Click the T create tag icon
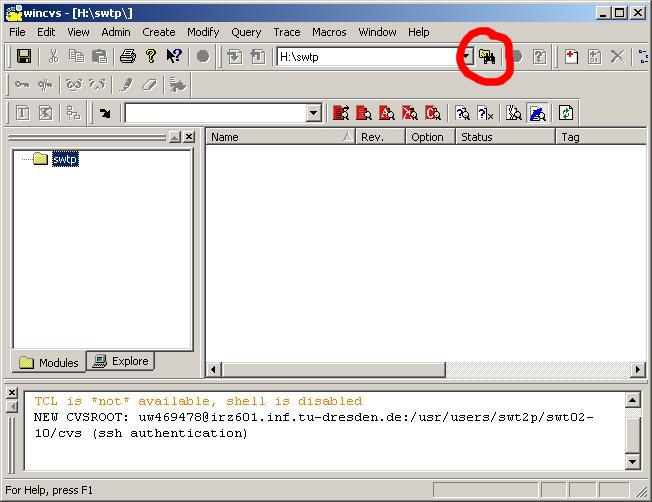 tap(22, 113)
